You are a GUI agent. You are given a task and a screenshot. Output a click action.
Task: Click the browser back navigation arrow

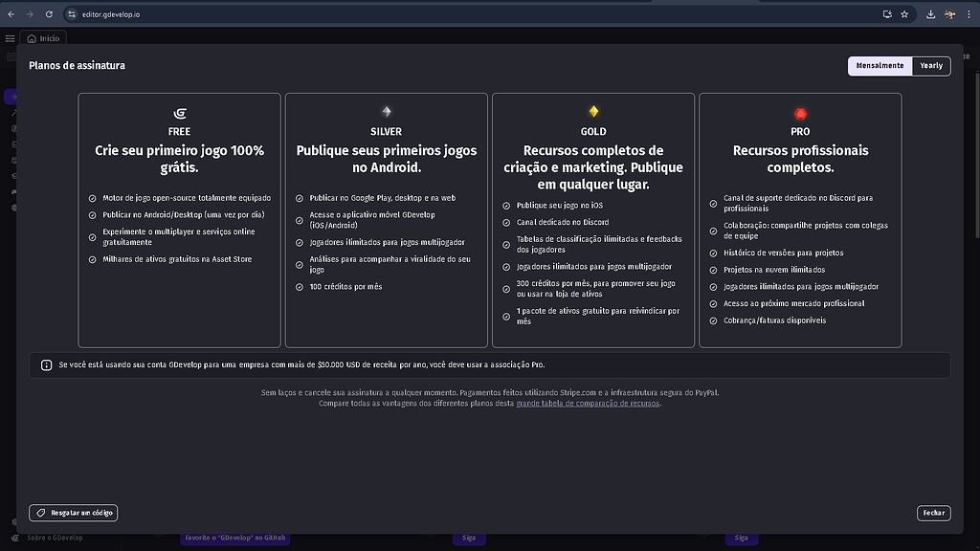(x=11, y=13)
